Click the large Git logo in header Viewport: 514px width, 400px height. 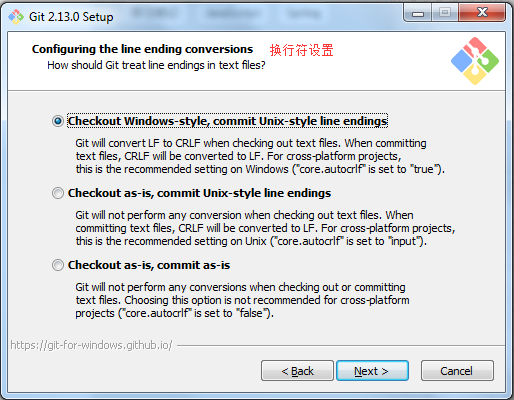click(x=475, y=61)
